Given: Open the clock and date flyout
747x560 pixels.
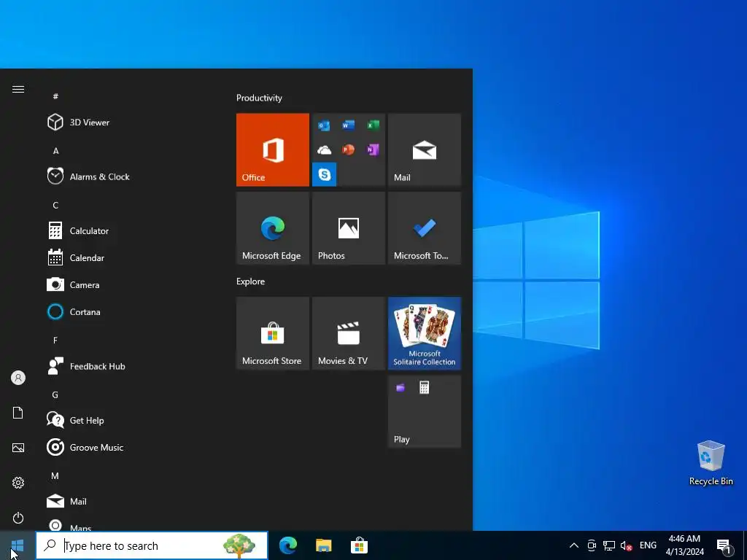Looking at the screenshot, I should coord(684,545).
